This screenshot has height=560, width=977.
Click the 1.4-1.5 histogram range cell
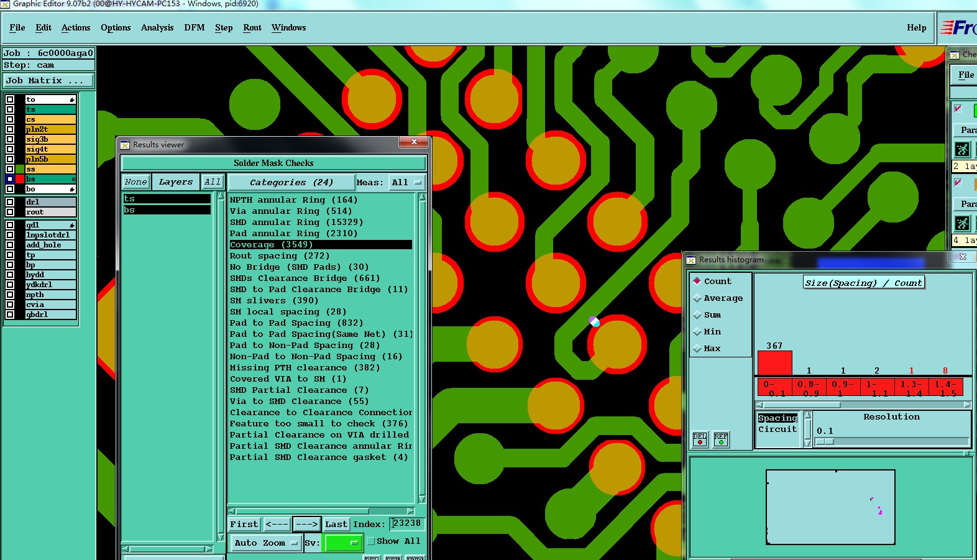945,388
